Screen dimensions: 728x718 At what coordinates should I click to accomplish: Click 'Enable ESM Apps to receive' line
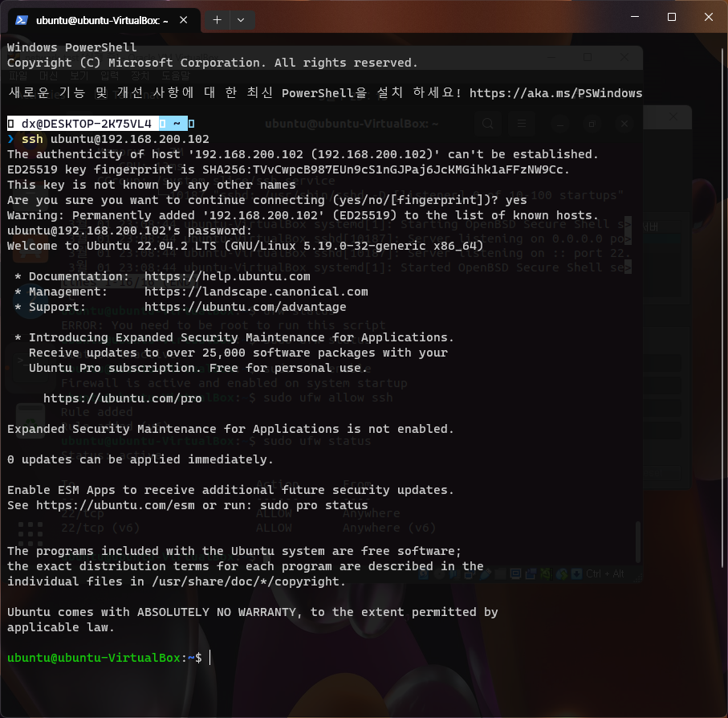tap(230, 491)
